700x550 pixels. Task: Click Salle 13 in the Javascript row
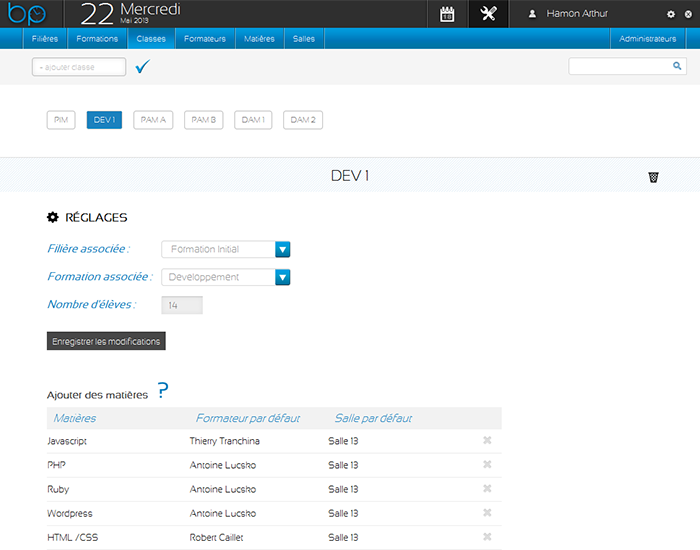coord(343,441)
